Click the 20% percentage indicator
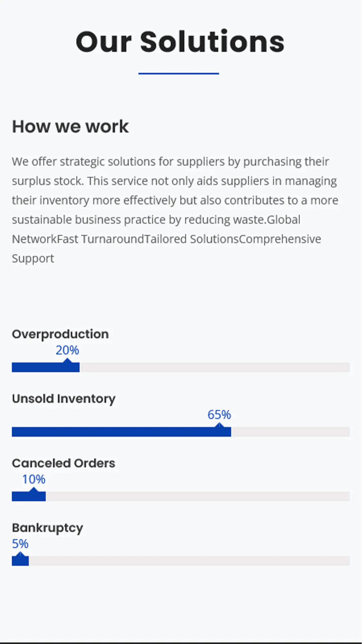Image resolution: width=362 pixels, height=644 pixels. (67, 350)
